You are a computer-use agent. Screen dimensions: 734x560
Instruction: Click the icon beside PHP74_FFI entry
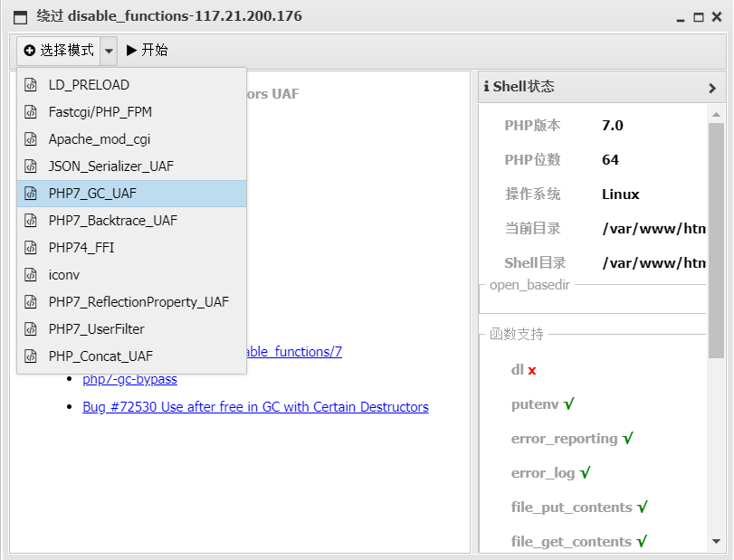(31, 248)
